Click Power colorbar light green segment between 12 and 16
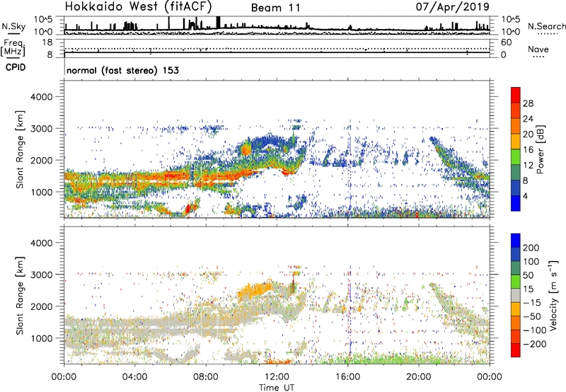Image resolution: width=566 pixels, height=392 pixels. 516,157
